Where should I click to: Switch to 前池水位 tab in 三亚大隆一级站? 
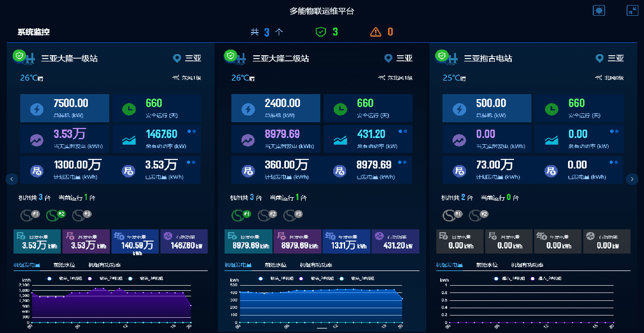[x=64, y=265]
